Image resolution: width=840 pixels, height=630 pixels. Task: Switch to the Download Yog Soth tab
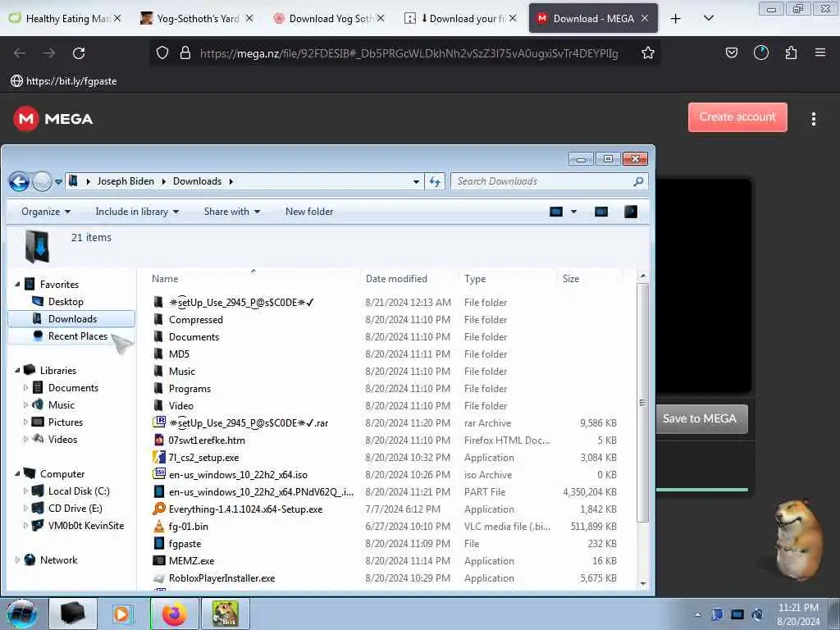tap(330, 18)
